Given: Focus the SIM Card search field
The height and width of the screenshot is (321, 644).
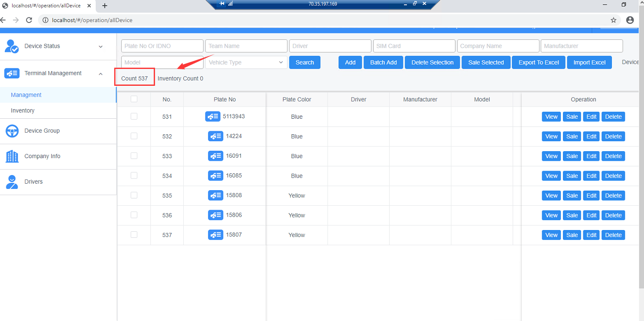Looking at the screenshot, I should [414, 46].
